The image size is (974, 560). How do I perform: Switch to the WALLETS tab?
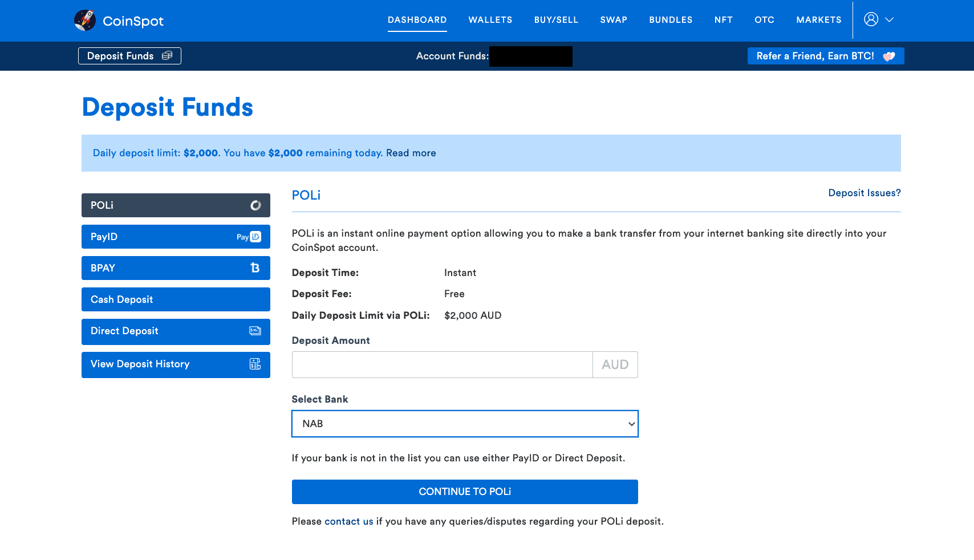click(489, 19)
